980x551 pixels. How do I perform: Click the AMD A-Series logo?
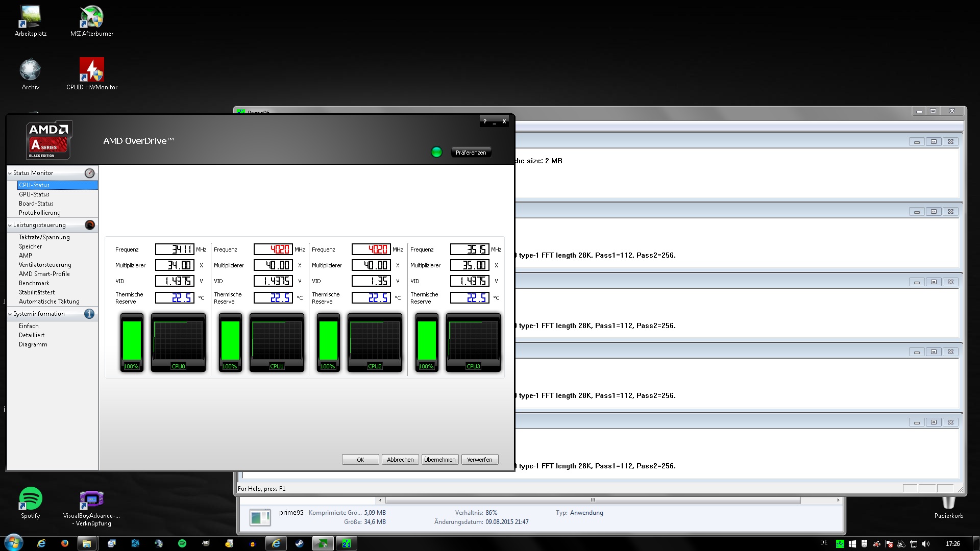48,140
